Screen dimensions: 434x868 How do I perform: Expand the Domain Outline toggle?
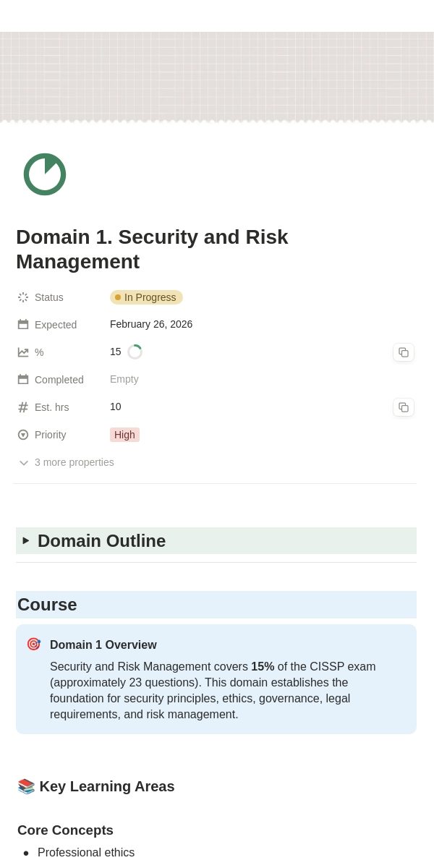click(x=26, y=540)
